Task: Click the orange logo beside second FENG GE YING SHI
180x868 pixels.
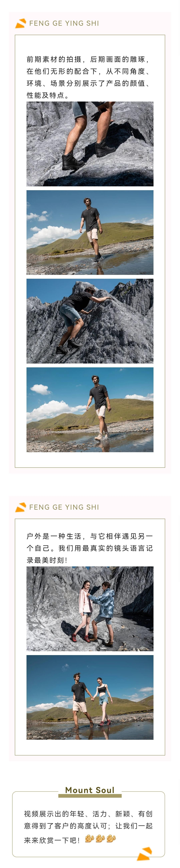Action: pos(20,507)
